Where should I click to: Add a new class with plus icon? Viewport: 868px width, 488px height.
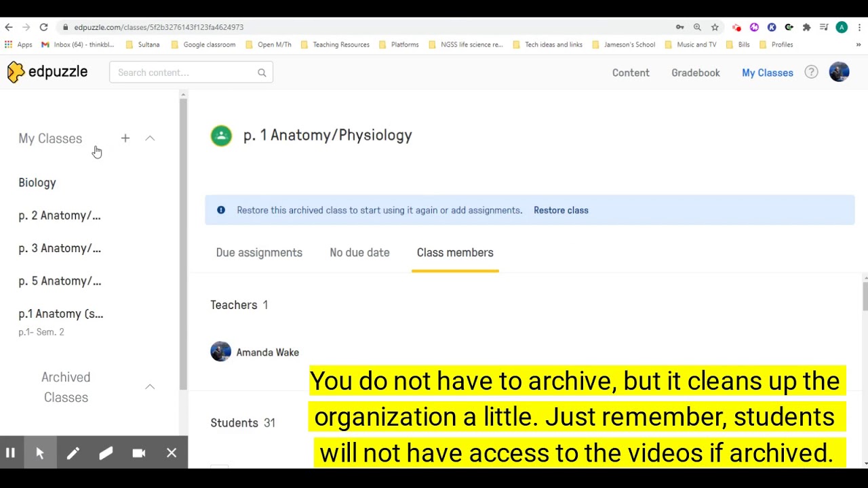(x=125, y=138)
